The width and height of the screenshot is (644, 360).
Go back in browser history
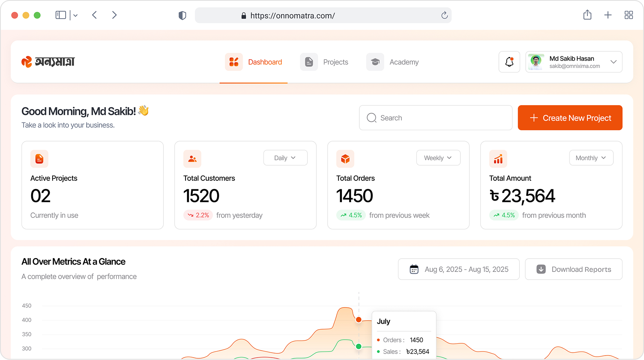pos(94,15)
